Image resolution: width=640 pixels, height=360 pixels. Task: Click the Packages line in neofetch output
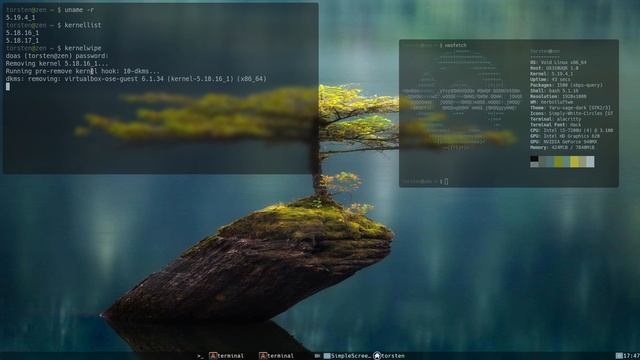pyautogui.click(x=566, y=85)
